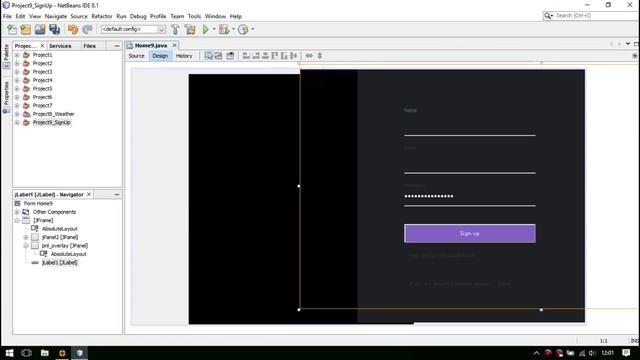Image resolution: width=640 pixels, height=360 pixels.
Task: Expand the Project5 tree node
Action: pyautogui.click(x=17, y=89)
